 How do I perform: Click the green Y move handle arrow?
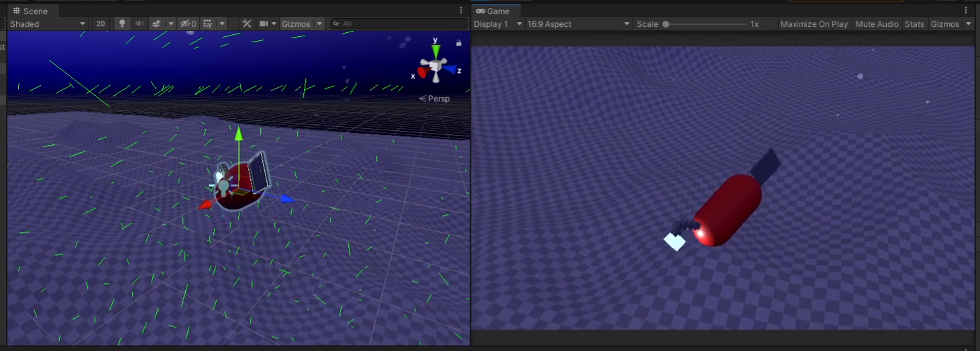237,132
